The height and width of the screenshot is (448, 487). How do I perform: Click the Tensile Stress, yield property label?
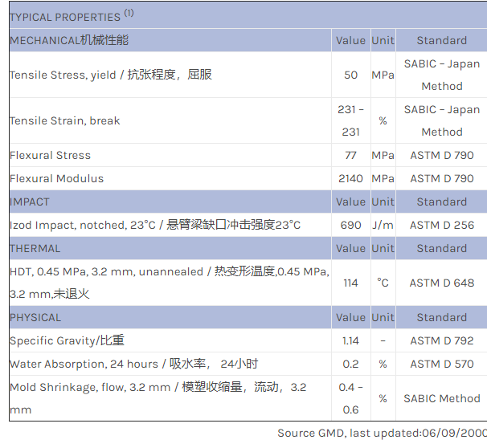(x=111, y=75)
